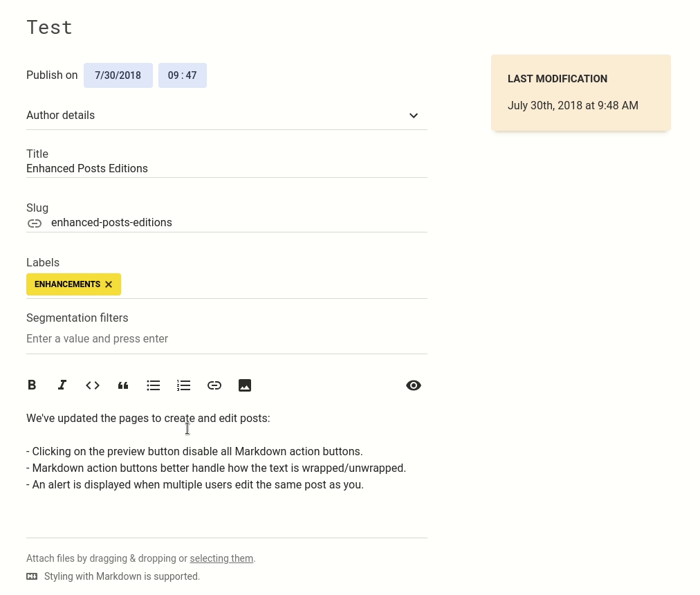Click the Markdown logo icon in the footer
The image size is (700, 595).
pyautogui.click(x=32, y=576)
